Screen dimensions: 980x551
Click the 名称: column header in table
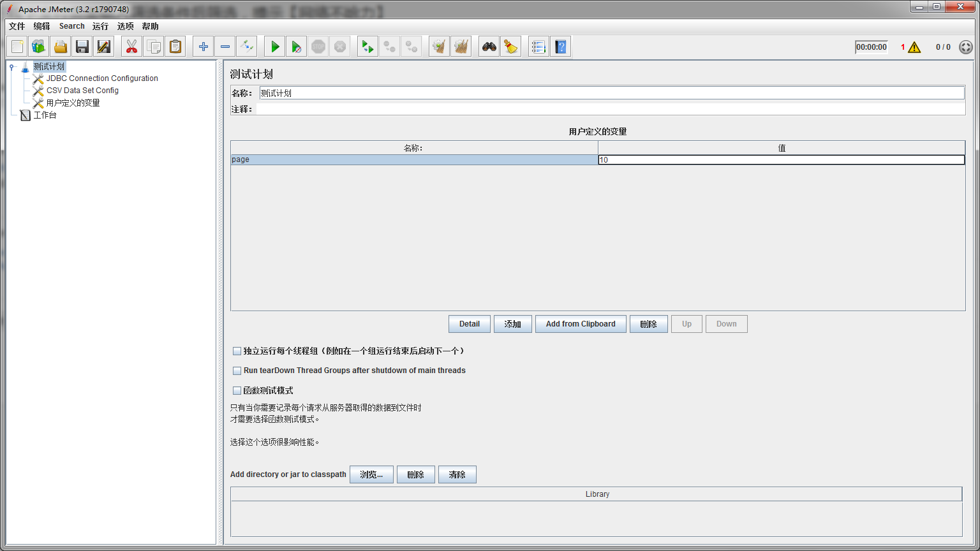pos(415,148)
